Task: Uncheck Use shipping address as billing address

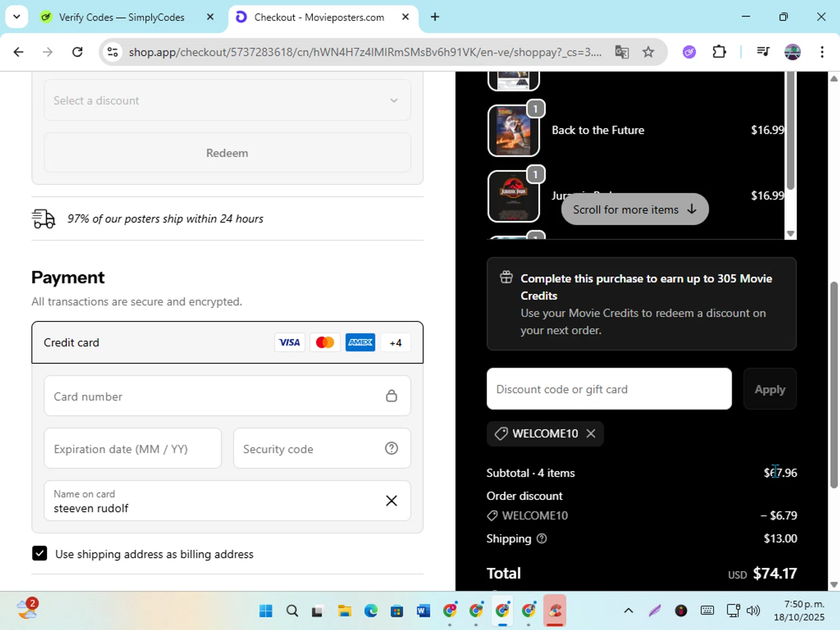Action: (40, 553)
